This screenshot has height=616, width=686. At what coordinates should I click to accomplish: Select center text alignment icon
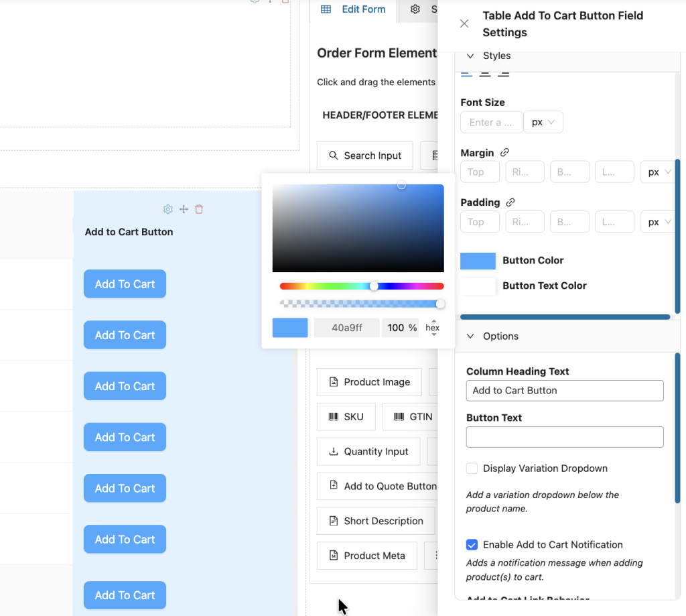click(485, 74)
